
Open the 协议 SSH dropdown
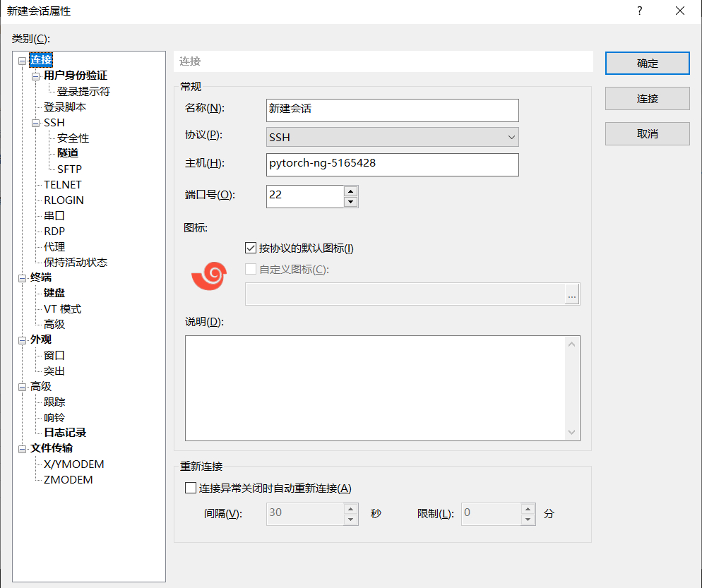click(x=392, y=138)
